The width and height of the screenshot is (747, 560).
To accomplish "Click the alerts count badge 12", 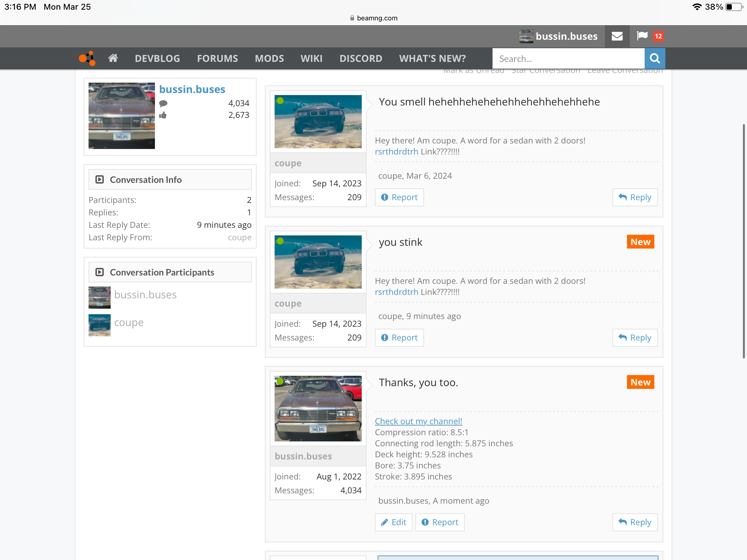I will [x=658, y=36].
